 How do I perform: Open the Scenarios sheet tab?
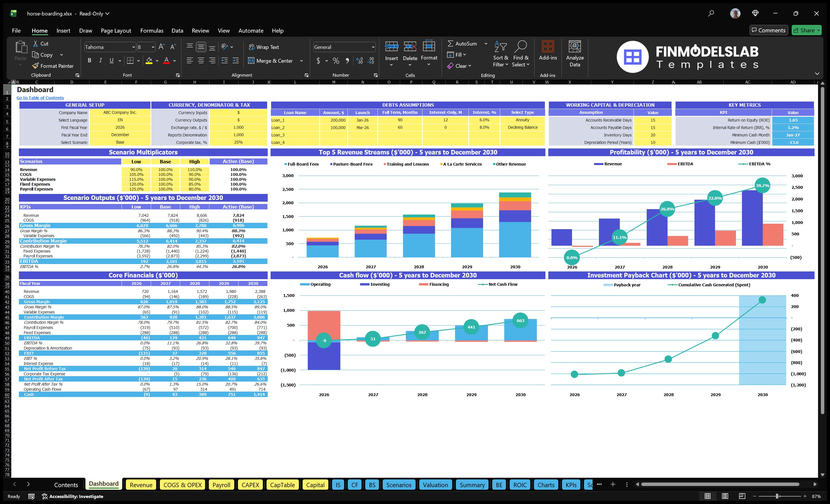[399, 485]
